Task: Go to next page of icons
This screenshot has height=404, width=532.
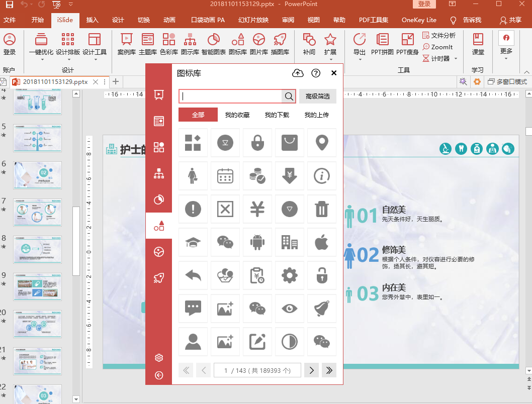Action: (x=312, y=370)
